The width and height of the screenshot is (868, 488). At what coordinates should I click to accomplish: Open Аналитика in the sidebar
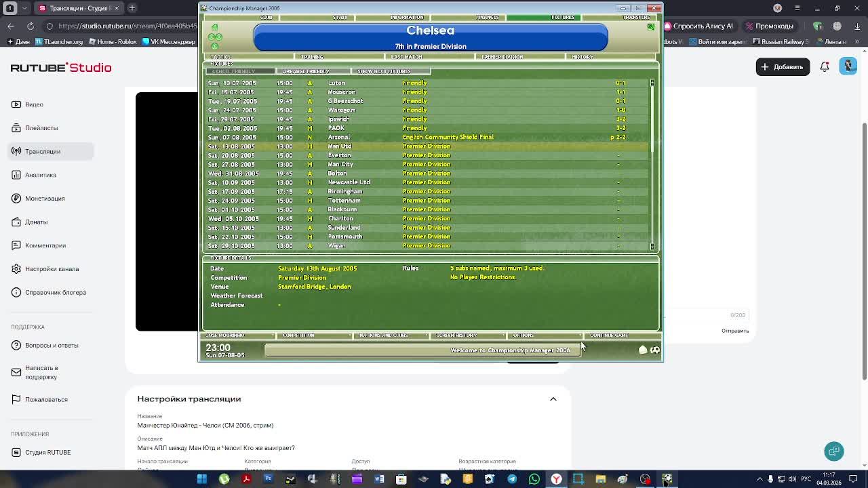pos(41,175)
